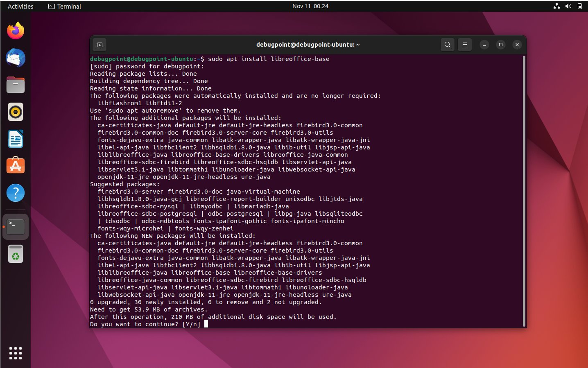
Task: Click the wired network status icon
Action: click(x=556, y=6)
